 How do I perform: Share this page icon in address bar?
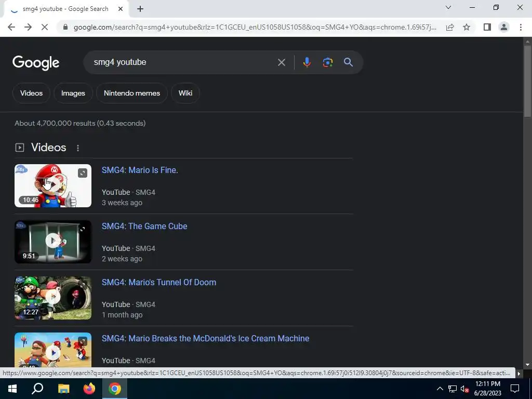[x=450, y=27]
